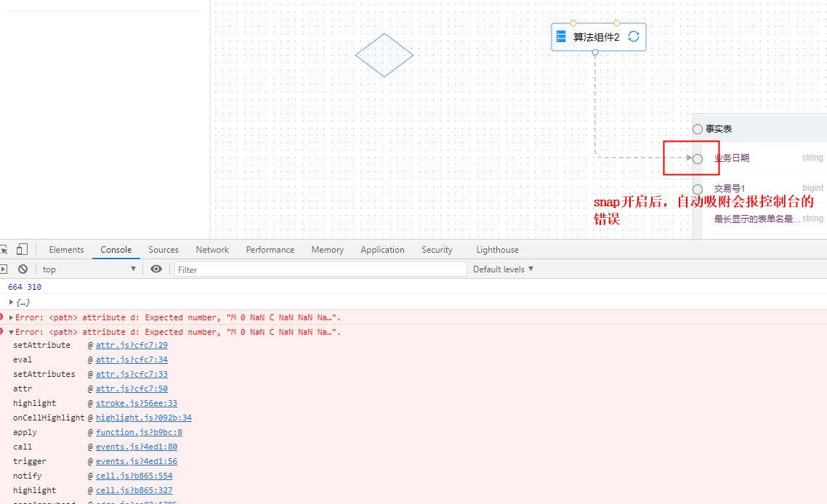Image resolution: width=827 pixels, height=504 pixels.
Task: Show the console sidebar icon
Action: [3, 269]
